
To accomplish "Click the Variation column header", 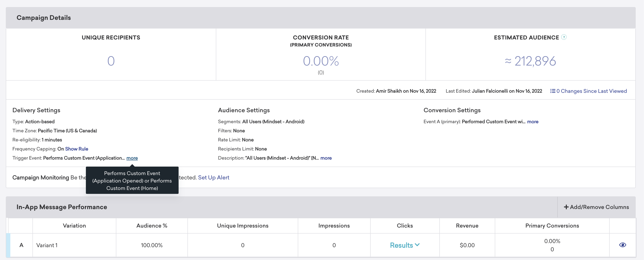I will 74,225.
